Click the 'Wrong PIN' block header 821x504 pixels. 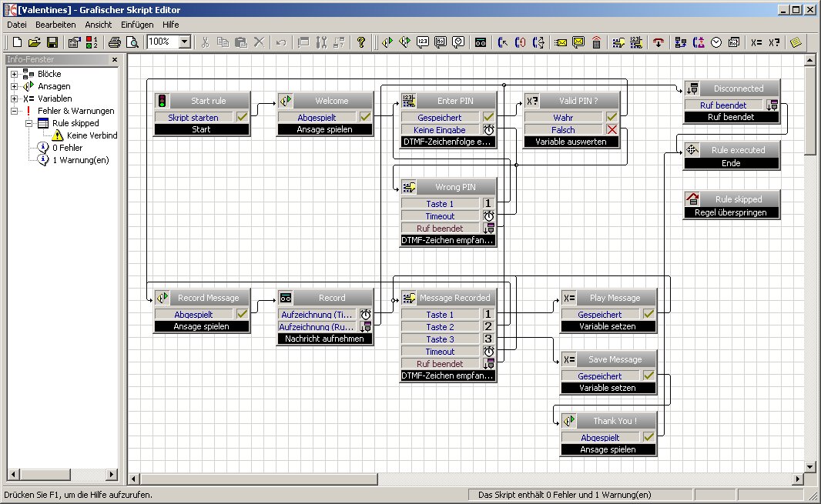(456, 187)
